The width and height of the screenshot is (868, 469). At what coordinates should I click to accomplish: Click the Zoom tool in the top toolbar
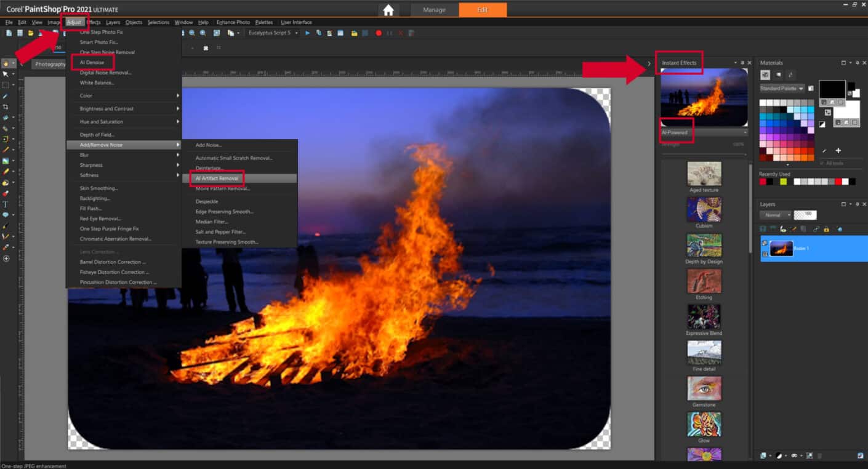click(191, 33)
